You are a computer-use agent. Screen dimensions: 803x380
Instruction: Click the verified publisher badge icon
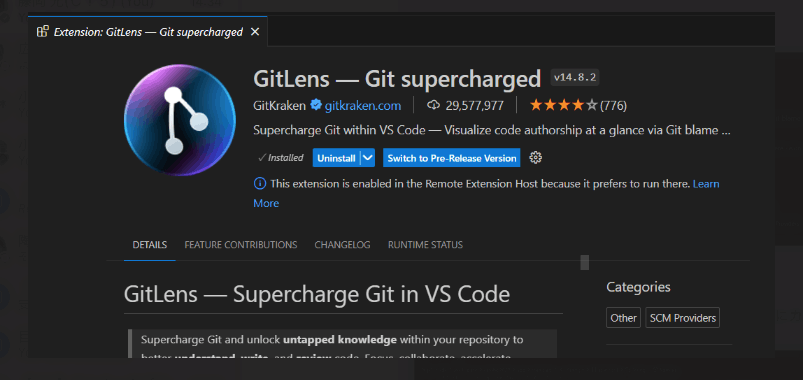coord(316,105)
